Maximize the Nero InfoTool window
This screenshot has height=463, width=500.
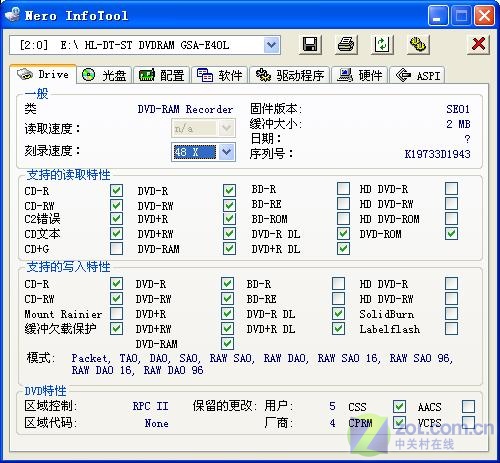(461, 15)
